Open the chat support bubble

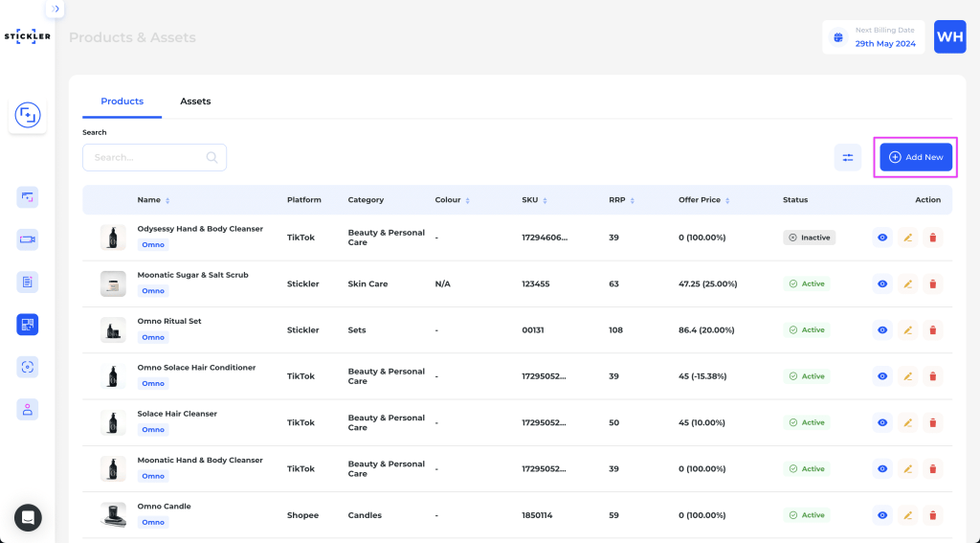[x=28, y=517]
